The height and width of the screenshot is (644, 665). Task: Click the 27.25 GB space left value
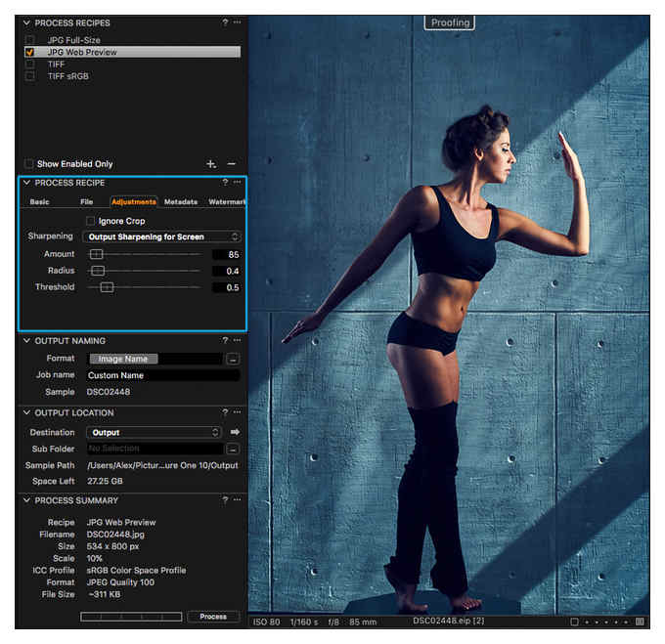[105, 481]
